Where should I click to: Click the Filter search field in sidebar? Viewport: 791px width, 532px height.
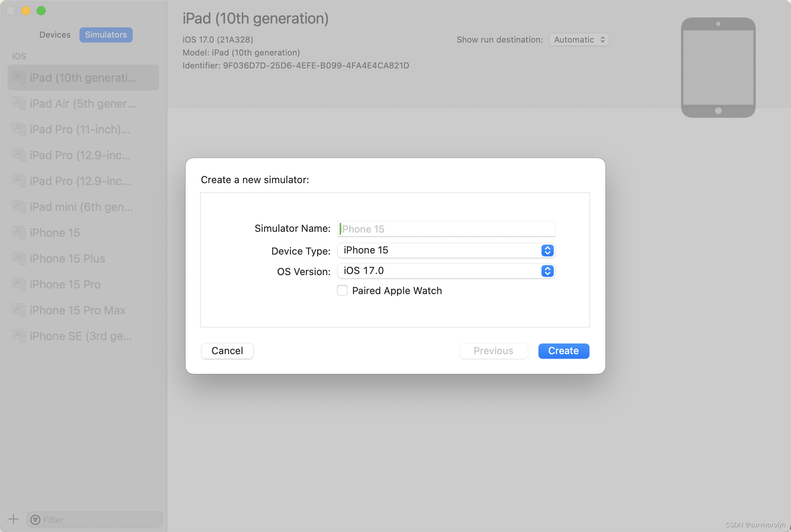pos(95,519)
